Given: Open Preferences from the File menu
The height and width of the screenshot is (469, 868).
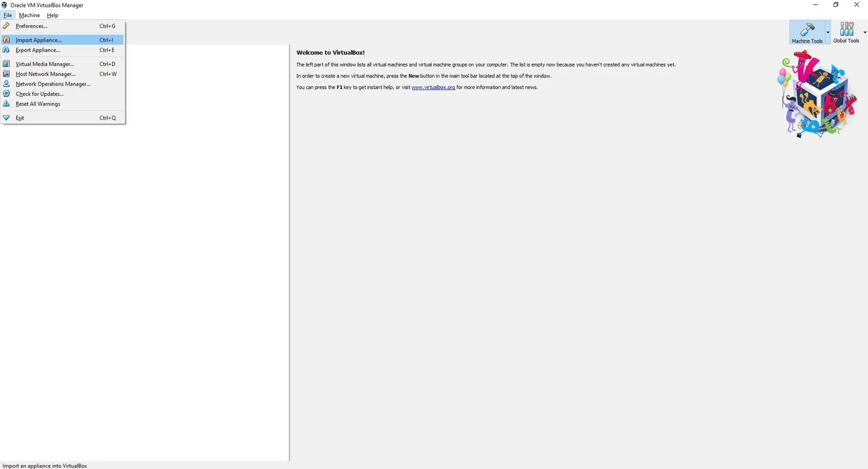Looking at the screenshot, I should point(62,26).
